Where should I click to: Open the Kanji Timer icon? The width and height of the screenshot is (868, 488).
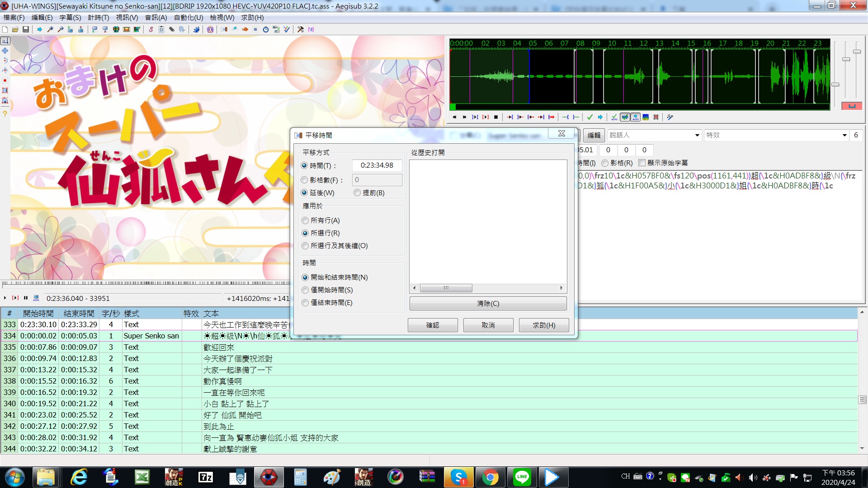276,29
